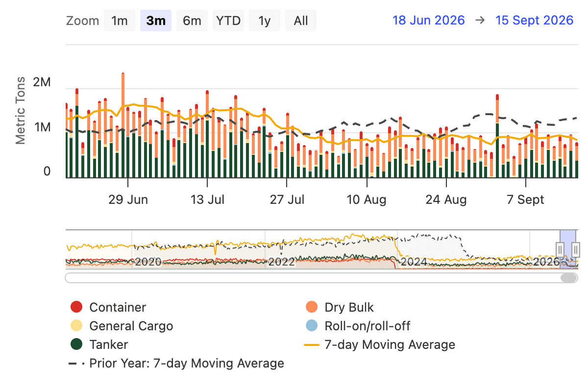
Task: Click the 2M y-axis label
Action: [x=42, y=82]
